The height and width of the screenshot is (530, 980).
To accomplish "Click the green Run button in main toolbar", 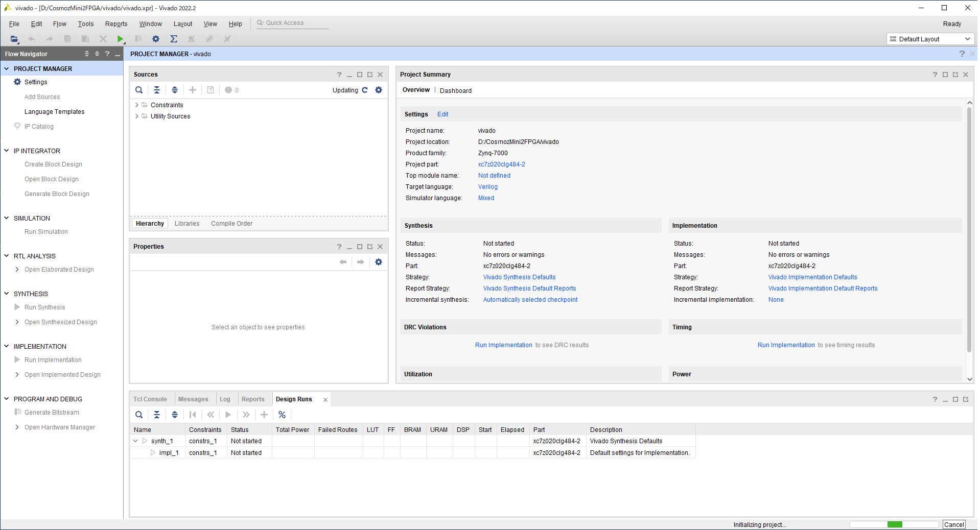I will click(x=120, y=39).
